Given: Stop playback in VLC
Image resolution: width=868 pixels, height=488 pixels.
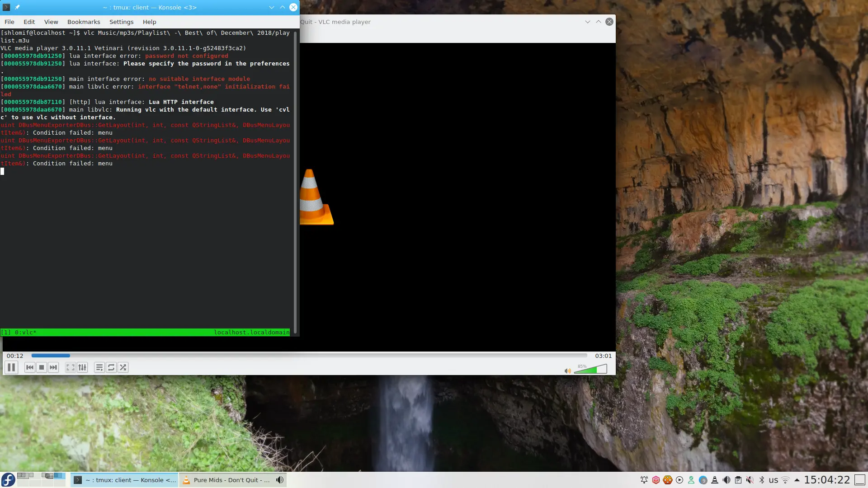Looking at the screenshot, I should 42,367.
